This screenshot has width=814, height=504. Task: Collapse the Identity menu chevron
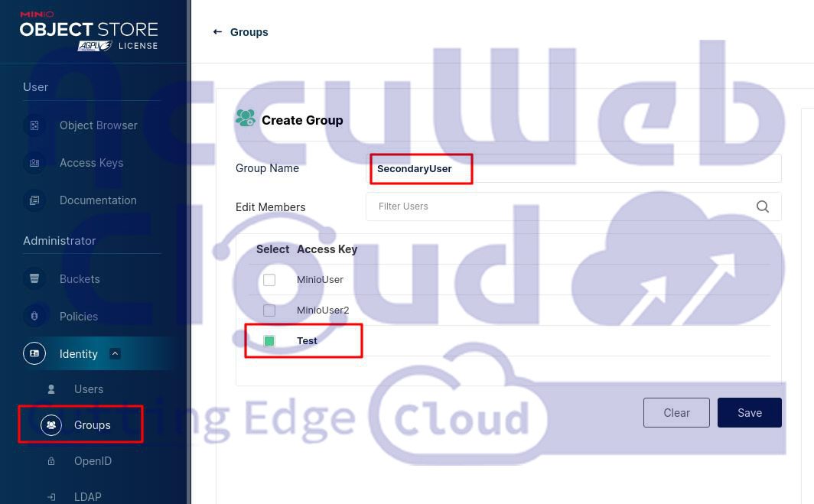[x=115, y=353]
